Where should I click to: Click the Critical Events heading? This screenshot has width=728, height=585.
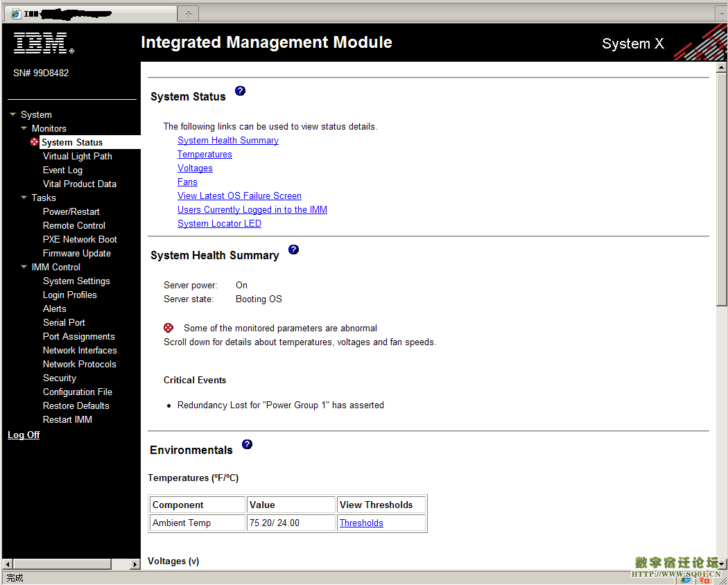195,381
